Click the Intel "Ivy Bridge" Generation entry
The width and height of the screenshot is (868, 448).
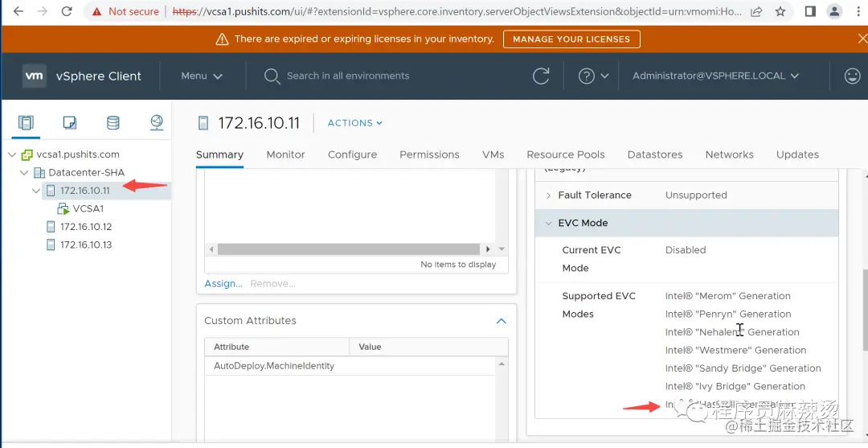point(735,387)
